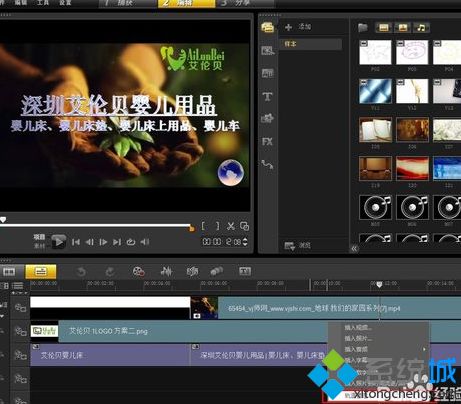This screenshot has width=461, height=404.
Task: Open the Instant Project library icon
Action: 268,51
